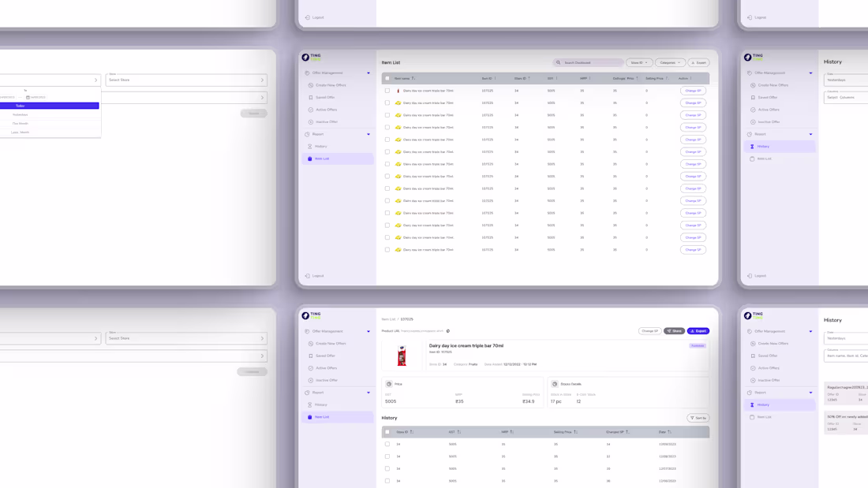Click Logout icon on History screen with Select Columns
868x488 pixels.
[750, 276]
